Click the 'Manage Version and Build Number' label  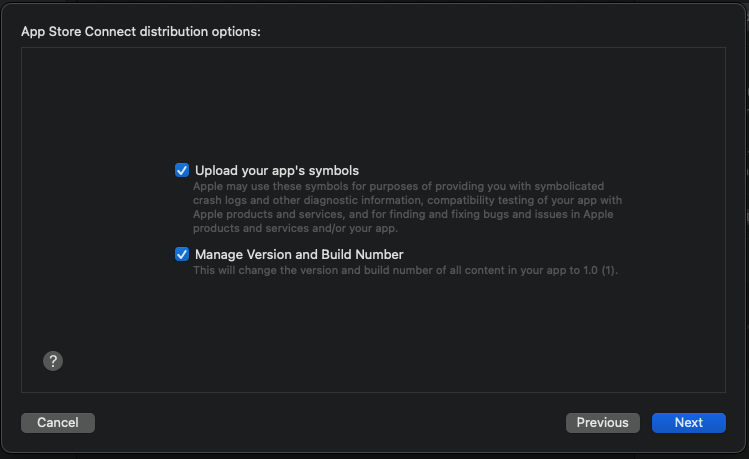299,255
